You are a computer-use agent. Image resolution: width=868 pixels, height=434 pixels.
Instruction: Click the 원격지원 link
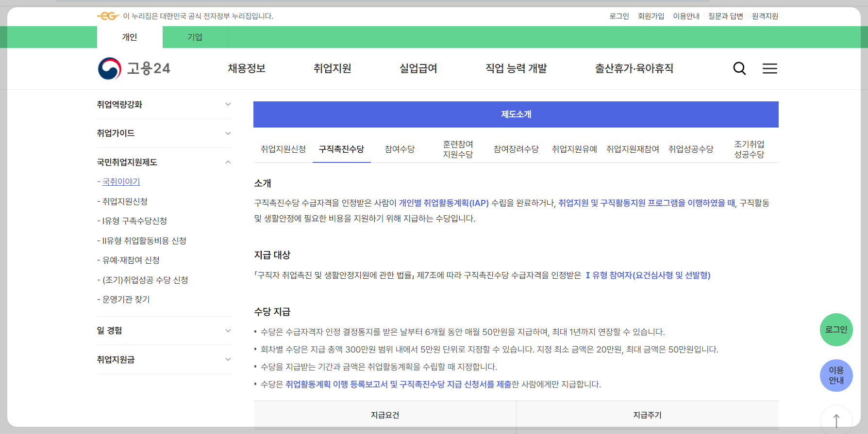click(x=765, y=16)
